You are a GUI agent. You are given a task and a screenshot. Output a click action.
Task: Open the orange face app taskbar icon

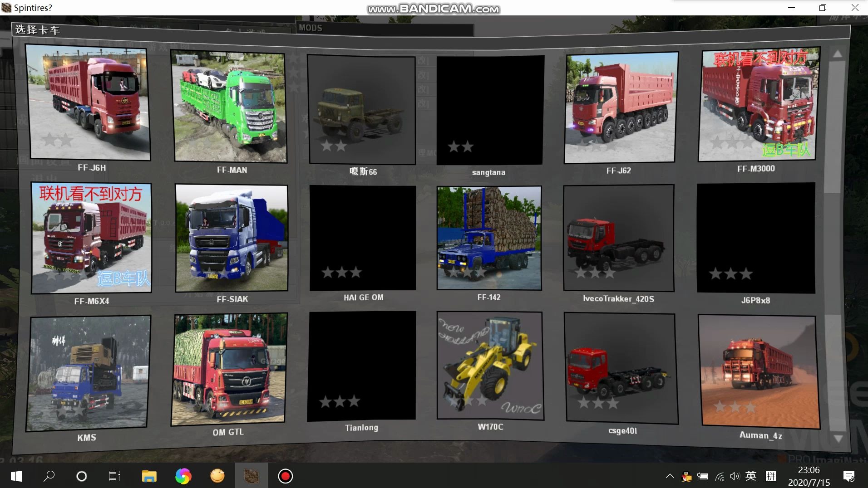pyautogui.click(x=217, y=476)
